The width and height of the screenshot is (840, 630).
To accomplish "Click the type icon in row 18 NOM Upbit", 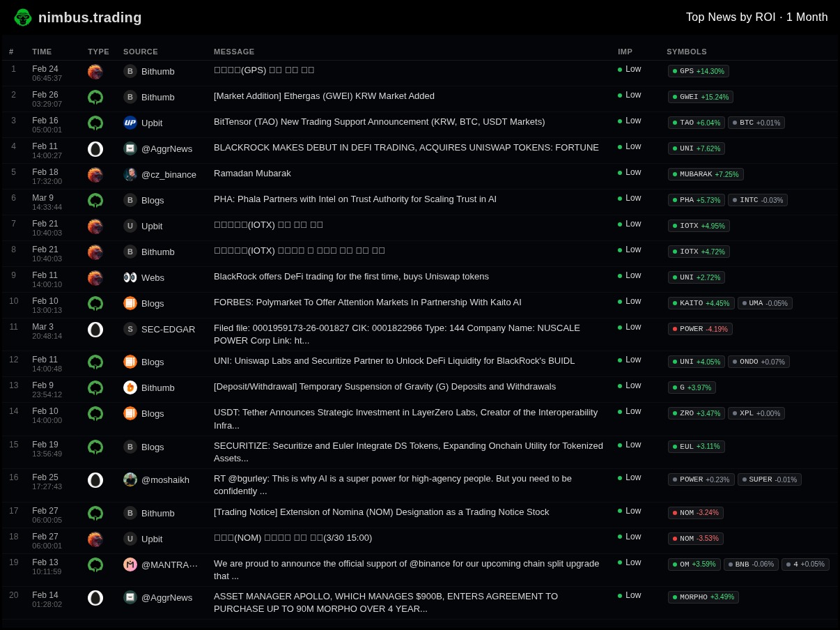I will pos(95,539).
